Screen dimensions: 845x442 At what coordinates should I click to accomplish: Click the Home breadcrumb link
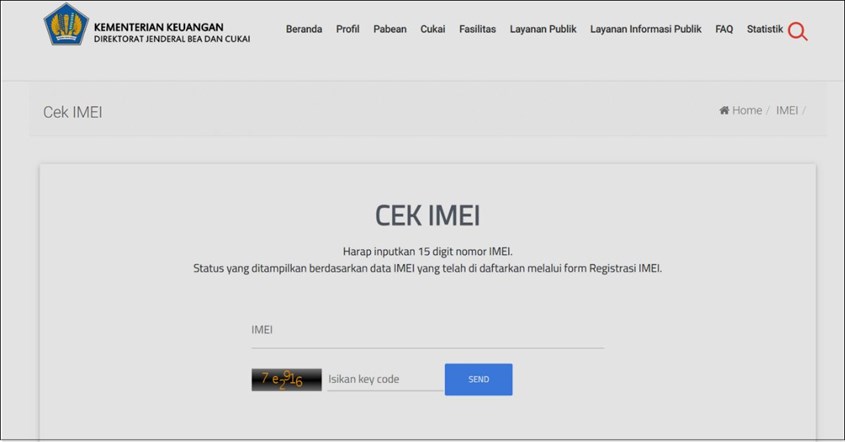747,110
